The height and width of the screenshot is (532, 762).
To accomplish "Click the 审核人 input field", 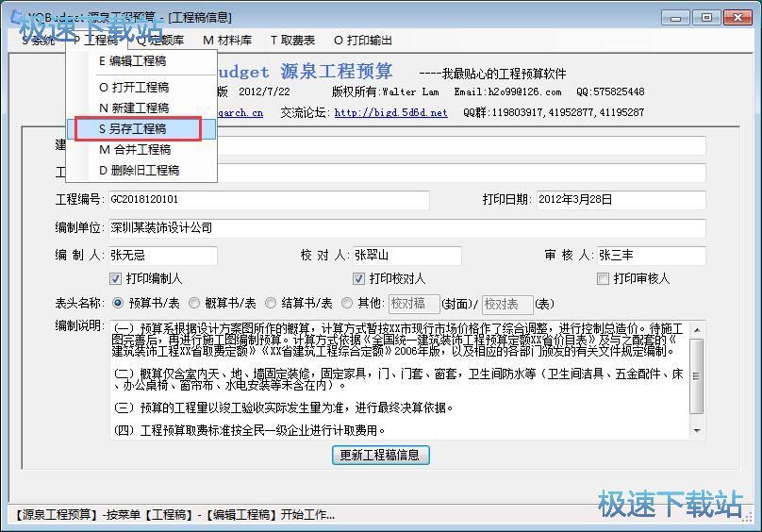I will [652, 256].
